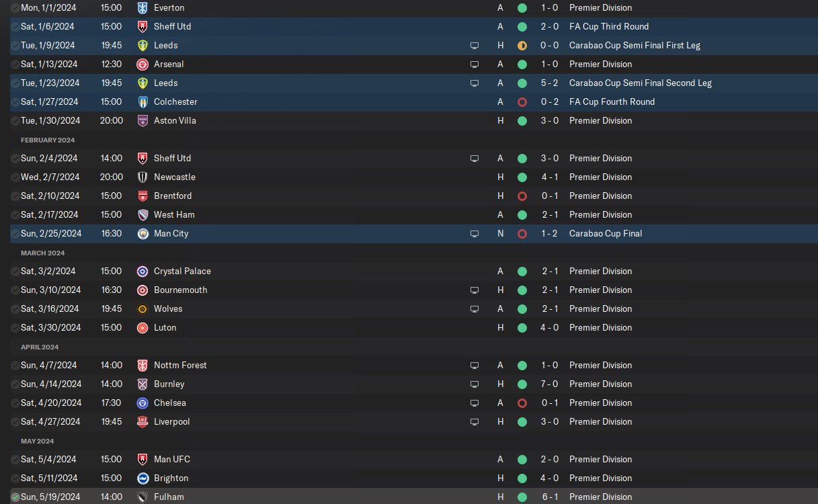Toggle played checkmark on Everton 1/1/2024 row
The width and height of the screenshot is (818, 504).
(15, 8)
